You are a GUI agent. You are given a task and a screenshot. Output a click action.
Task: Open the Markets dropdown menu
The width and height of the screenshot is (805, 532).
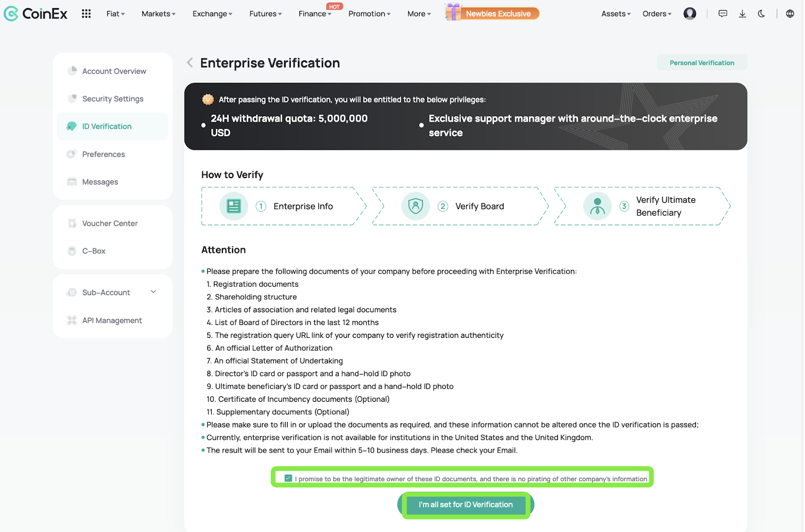pos(158,14)
